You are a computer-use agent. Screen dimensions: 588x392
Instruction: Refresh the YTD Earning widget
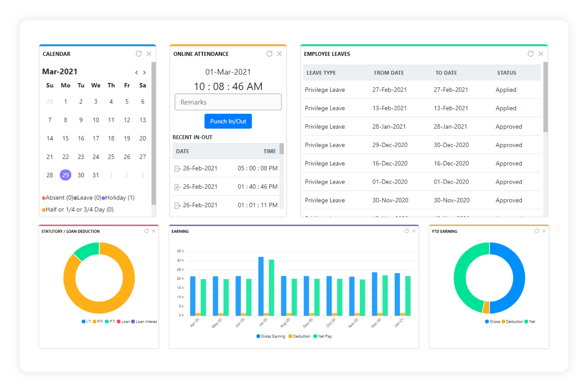click(536, 231)
